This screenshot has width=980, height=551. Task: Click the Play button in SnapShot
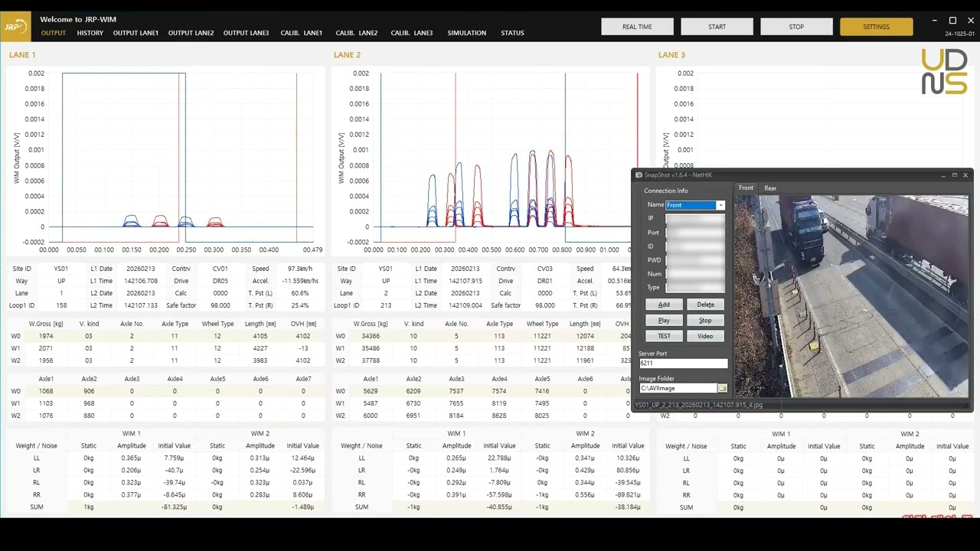(x=664, y=321)
